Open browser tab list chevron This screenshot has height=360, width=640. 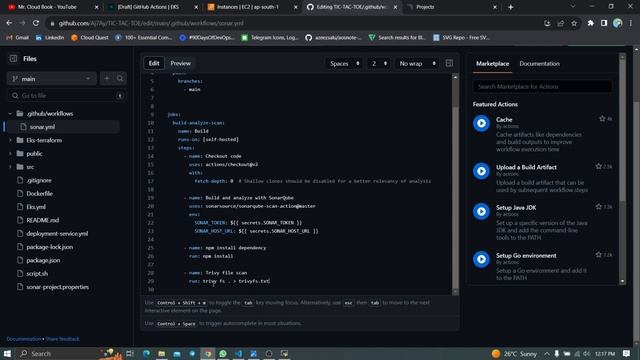(573, 7)
